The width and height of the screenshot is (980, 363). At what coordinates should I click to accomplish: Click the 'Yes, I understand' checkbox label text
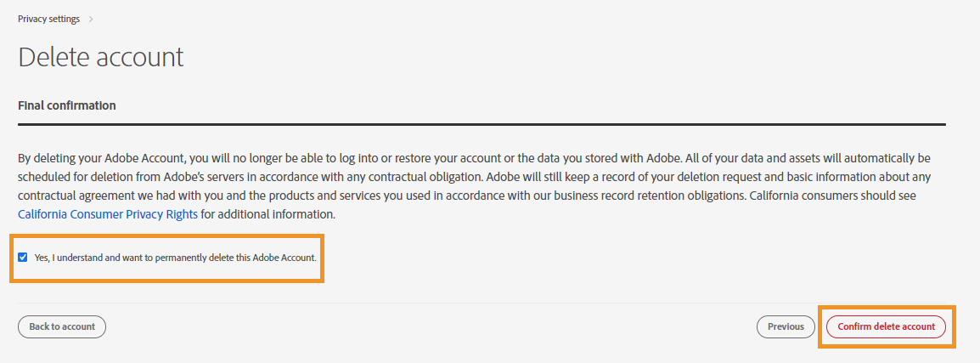click(175, 257)
